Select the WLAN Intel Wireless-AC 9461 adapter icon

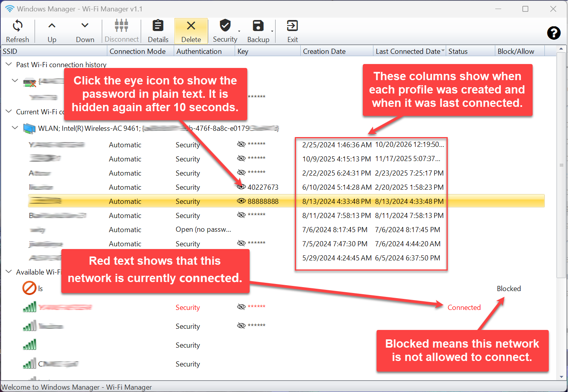pos(29,128)
